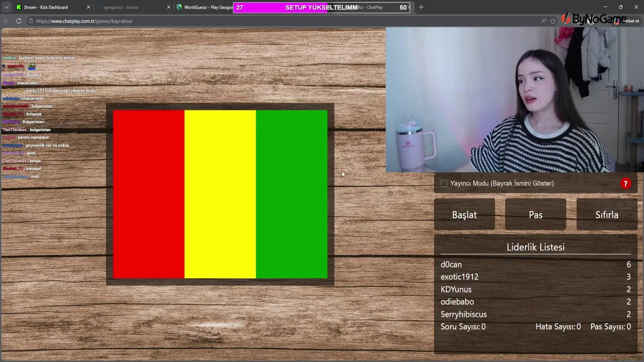Click the Liderlik Listesi heading

(535, 247)
